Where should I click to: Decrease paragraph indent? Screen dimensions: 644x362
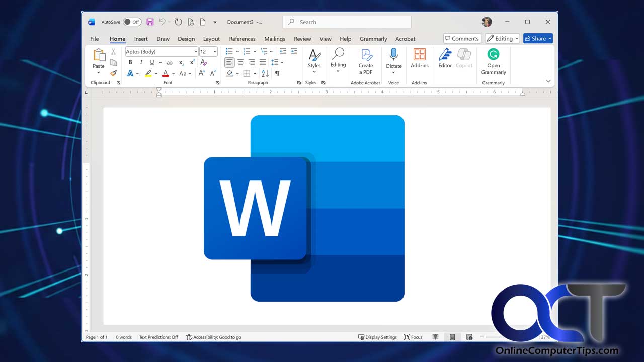click(x=283, y=51)
